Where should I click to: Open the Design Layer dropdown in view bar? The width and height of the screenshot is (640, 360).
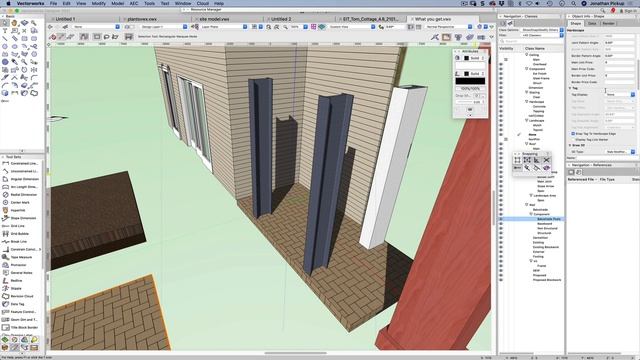click(163, 27)
